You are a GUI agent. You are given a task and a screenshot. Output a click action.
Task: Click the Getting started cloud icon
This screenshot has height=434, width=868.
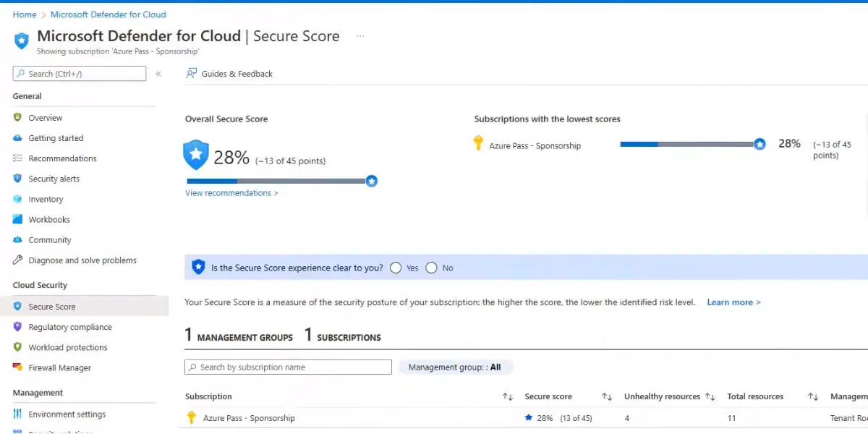(x=17, y=138)
